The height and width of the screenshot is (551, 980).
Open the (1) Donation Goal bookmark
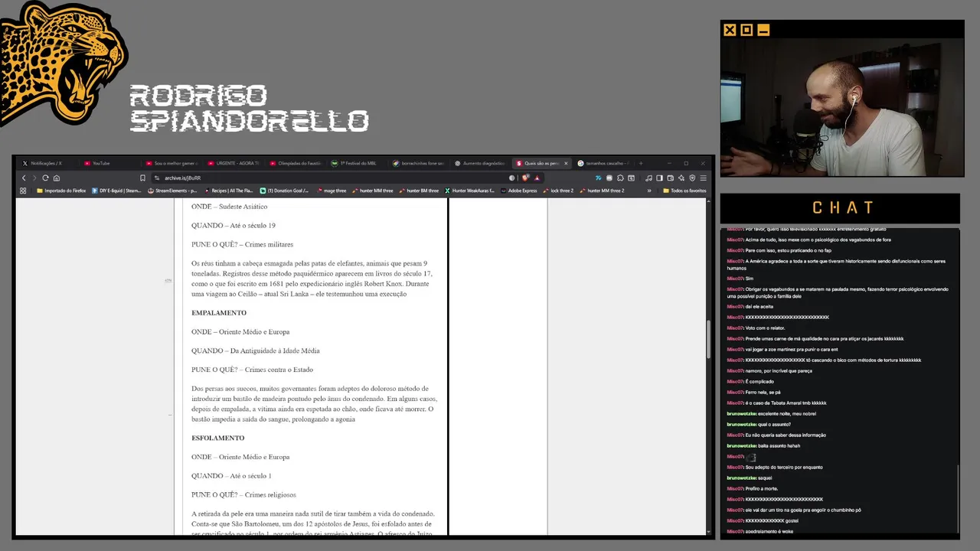pyautogui.click(x=284, y=191)
